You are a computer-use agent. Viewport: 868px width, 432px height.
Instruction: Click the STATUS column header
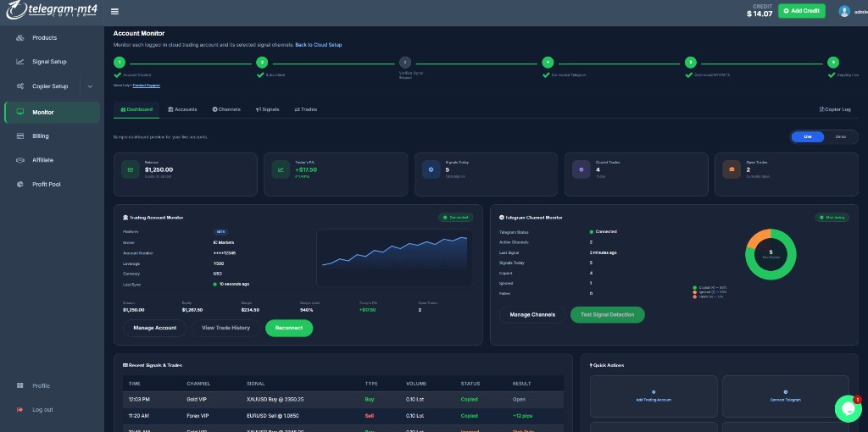coord(470,384)
